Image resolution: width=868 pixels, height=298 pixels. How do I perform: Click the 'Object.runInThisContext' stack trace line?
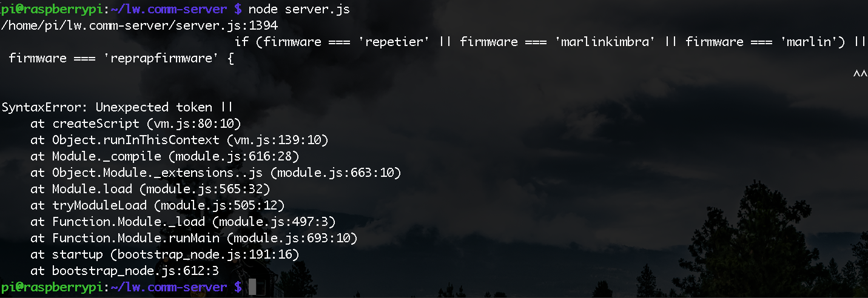(180, 140)
